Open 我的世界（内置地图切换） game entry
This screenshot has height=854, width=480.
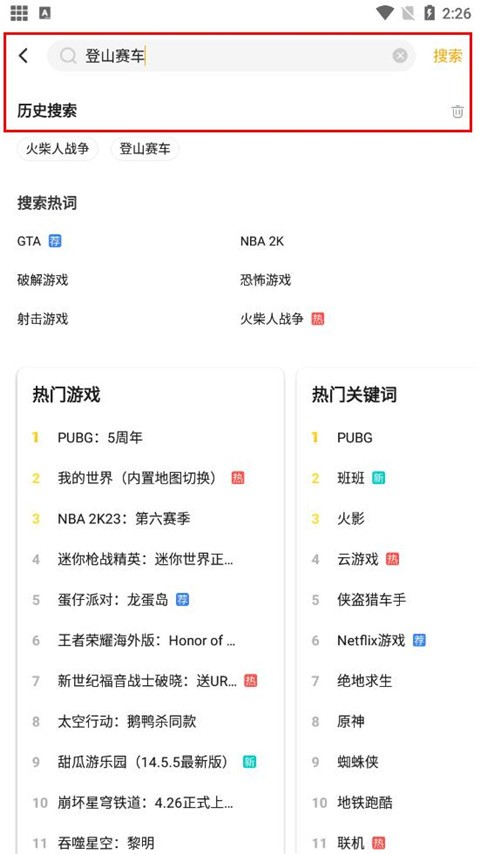click(139, 478)
